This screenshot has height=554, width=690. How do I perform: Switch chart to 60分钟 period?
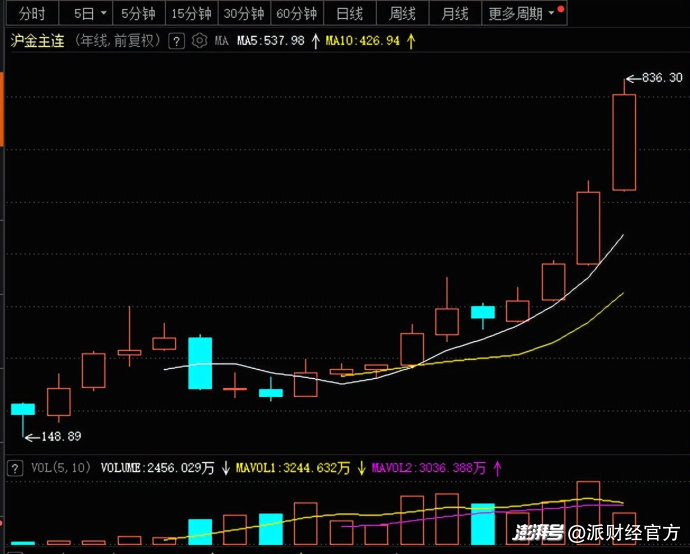click(296, 14)
